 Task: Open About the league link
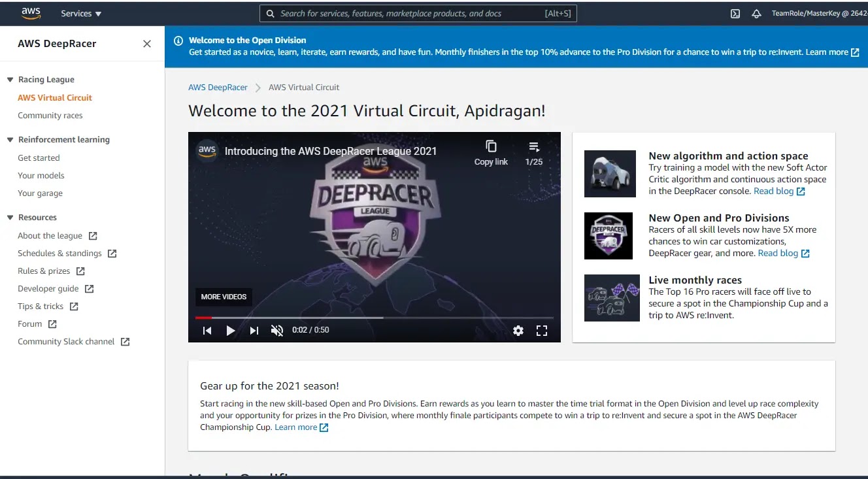pyautogui.click(x=50, y=235)
